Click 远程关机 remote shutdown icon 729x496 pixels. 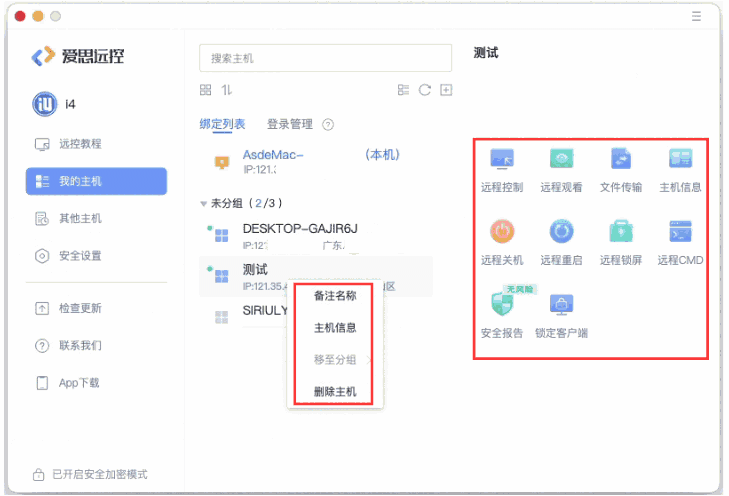click(x=502, y=231)
